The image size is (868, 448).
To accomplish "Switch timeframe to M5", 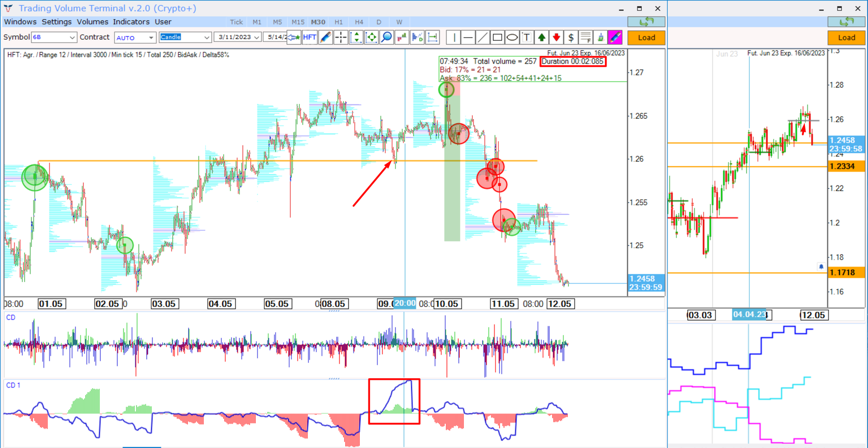I will point(277,22).
